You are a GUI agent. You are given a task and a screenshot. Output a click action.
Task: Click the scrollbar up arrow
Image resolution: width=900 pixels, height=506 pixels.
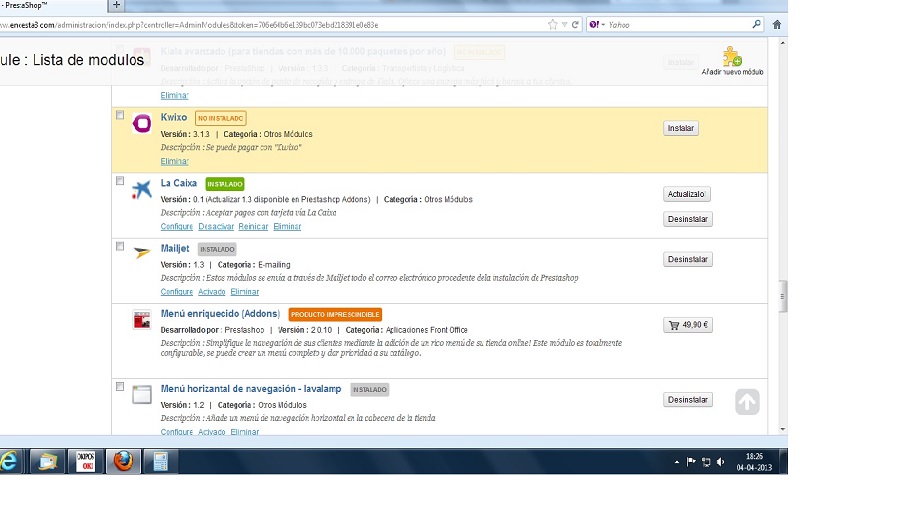click(x=783, y=42)
